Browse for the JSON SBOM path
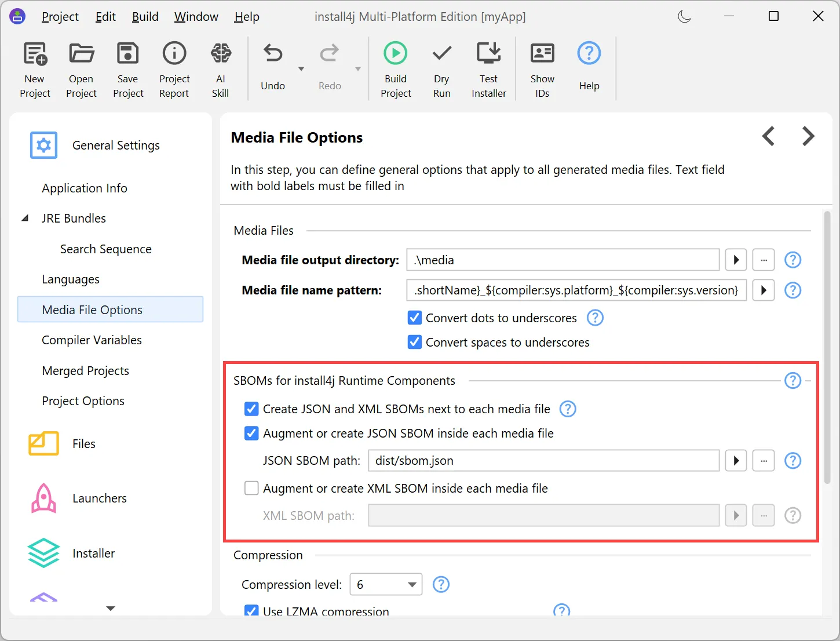Viewport: 840px width, 641px height. point(764,461)
